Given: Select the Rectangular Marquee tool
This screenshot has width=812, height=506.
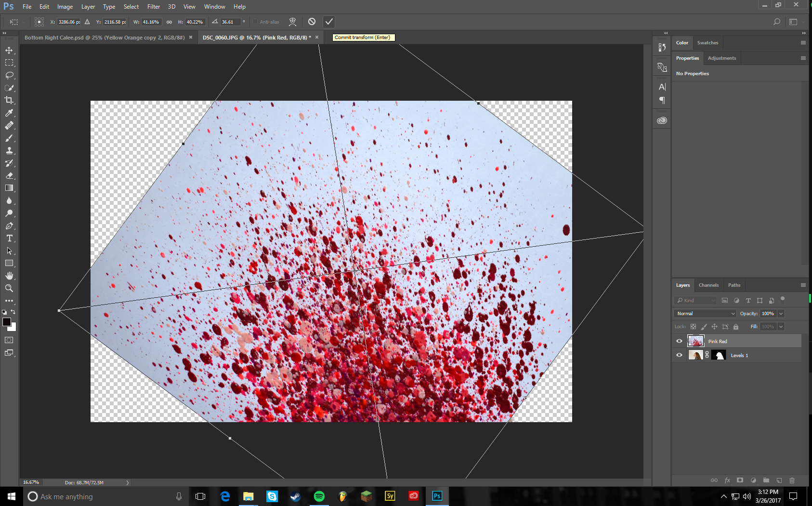Looking at the screenshot, I should coord(9,63).
